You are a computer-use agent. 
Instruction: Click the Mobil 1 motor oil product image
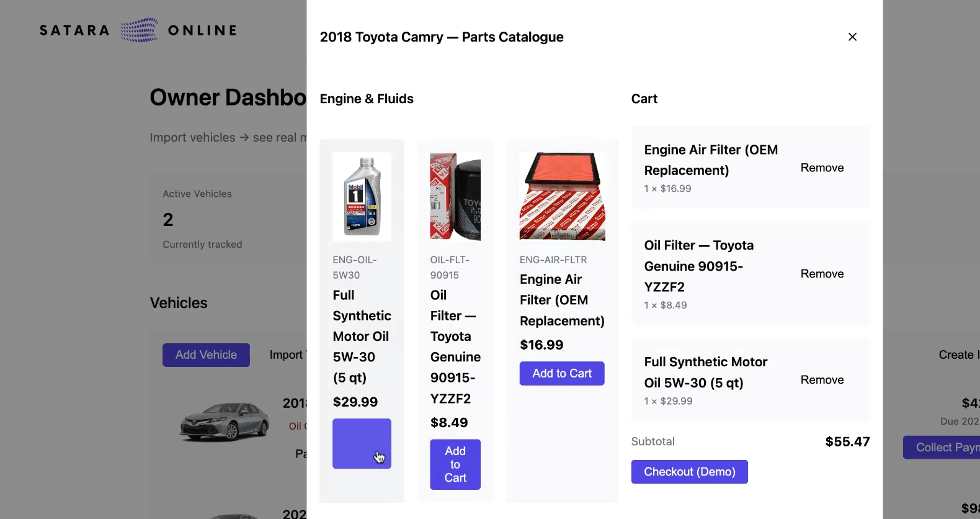362,196
